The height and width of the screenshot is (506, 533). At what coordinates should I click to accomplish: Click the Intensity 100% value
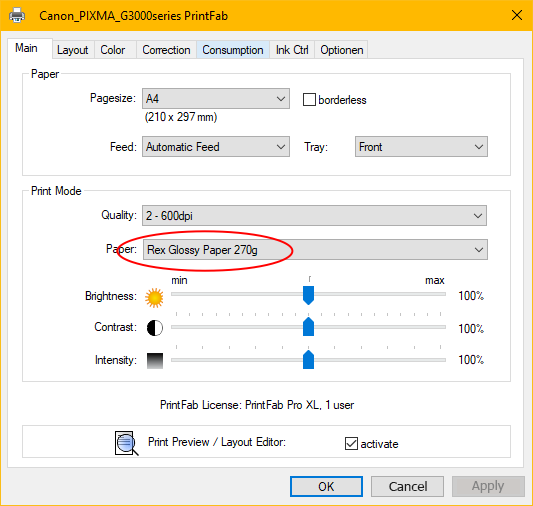(x=471, y=360)
